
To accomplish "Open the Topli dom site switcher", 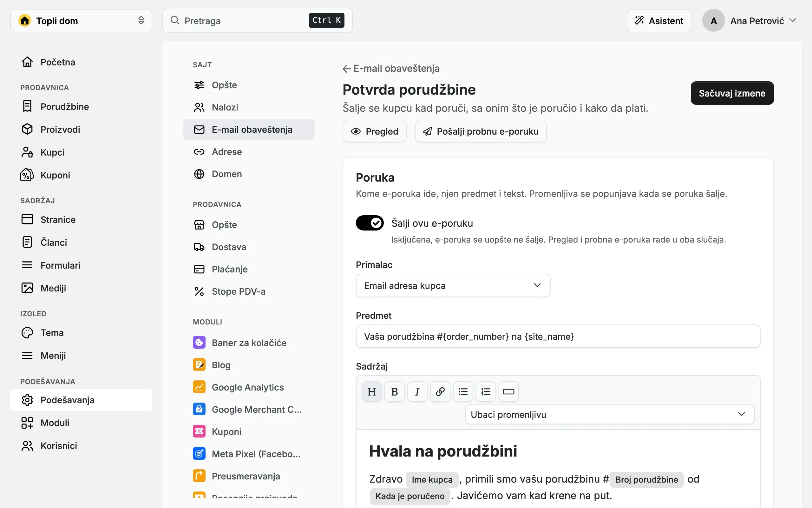I will coord(81,21).
